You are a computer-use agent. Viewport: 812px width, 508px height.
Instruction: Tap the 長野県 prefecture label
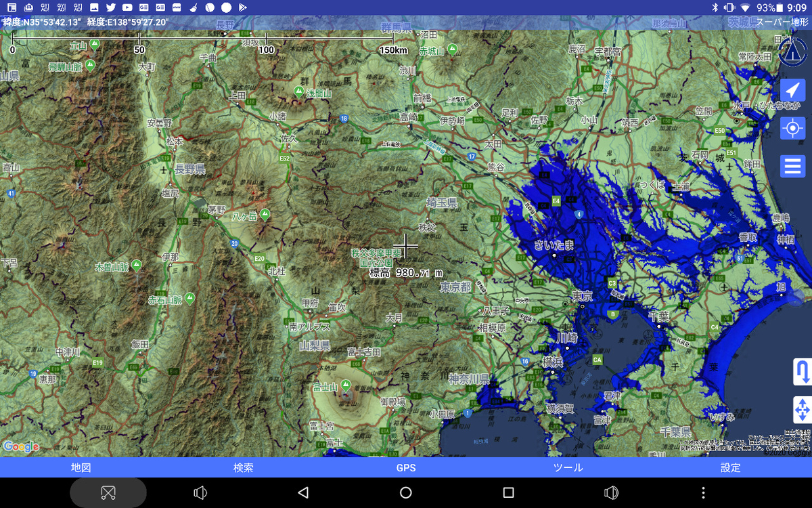tap(190, 169)
